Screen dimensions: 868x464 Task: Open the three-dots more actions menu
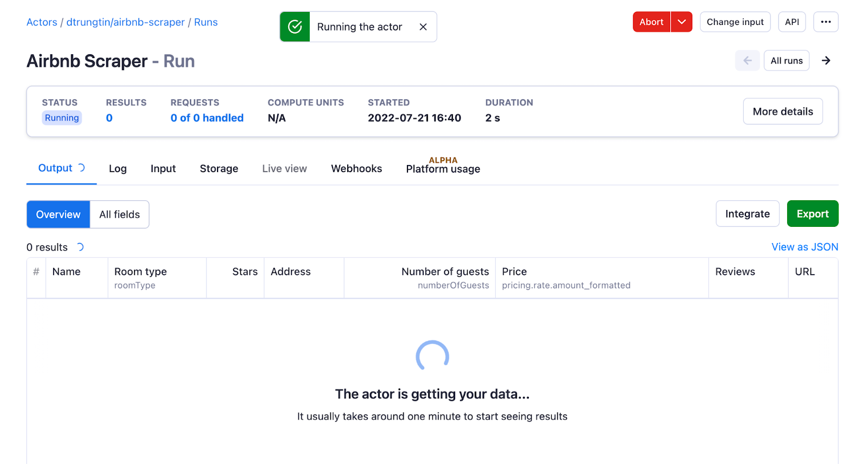pyautogui.click(x=826, y=22)
